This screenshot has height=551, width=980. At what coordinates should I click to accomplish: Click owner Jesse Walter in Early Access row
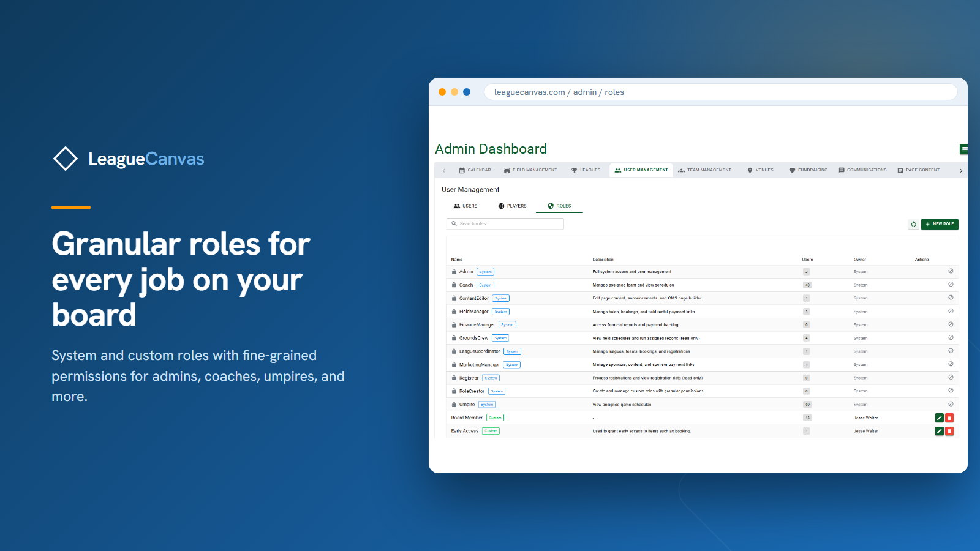coord(865,431)
